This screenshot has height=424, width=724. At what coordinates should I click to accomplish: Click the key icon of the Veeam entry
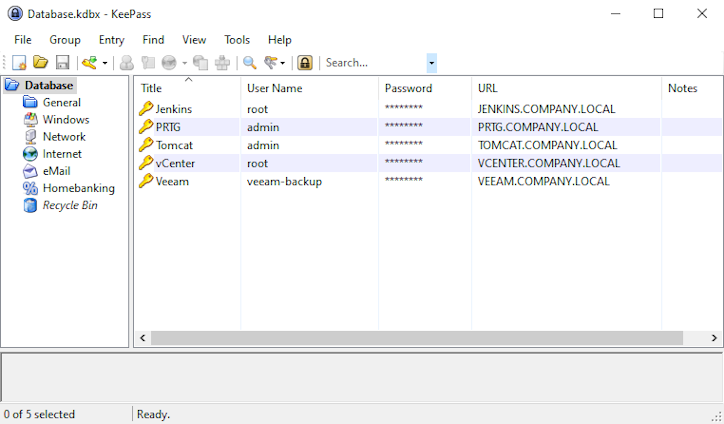(x=146, y=180)
